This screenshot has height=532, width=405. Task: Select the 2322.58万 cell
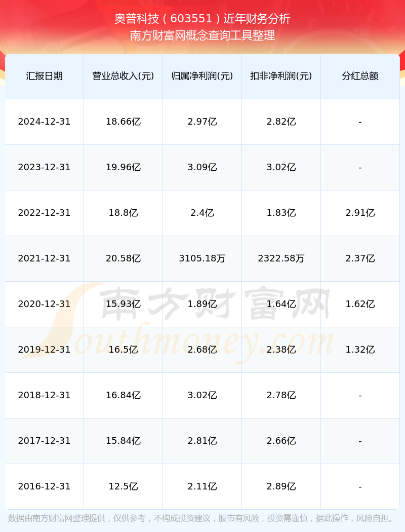click(x=281, y=258)
